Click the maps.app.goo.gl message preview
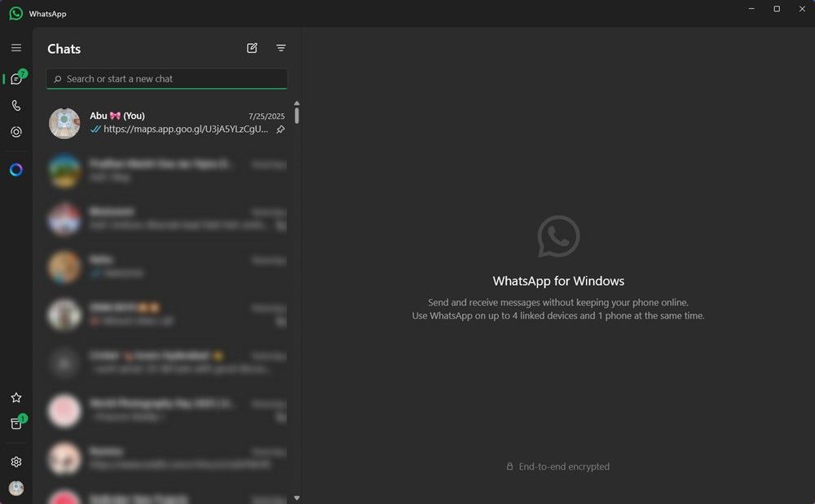Viewport: 815px width, 504px height. (x=186, y=129)
